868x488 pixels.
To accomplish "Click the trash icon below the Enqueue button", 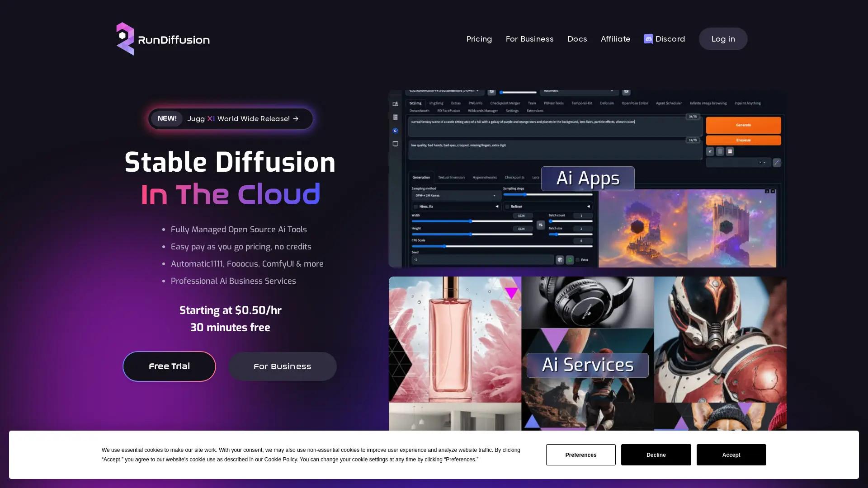I will pyautogui.click(x=720, y=151).
